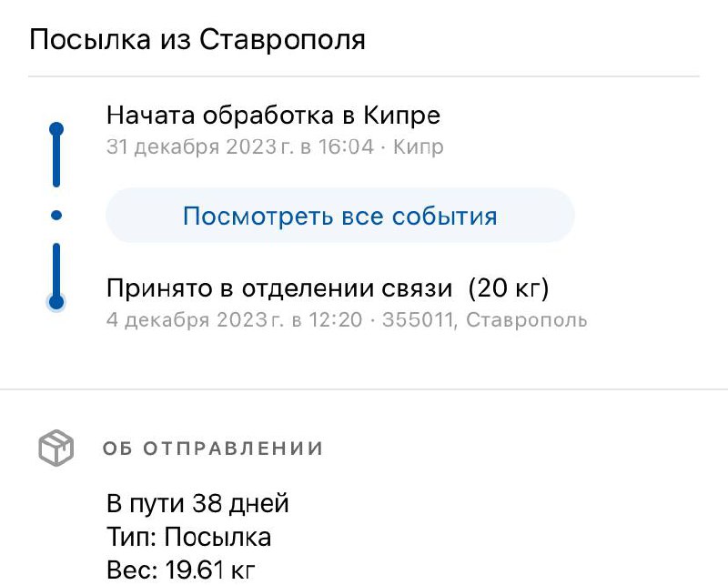The image size is (728, 585).
Task: Select the bottom timeline dot for acceptance event
Action: (56, 302)
